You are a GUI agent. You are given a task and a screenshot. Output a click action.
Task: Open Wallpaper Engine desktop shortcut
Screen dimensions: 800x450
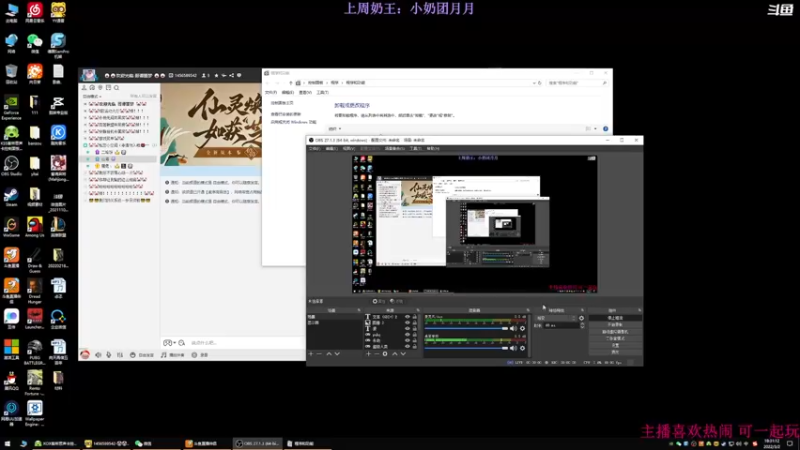coord(35,413)
